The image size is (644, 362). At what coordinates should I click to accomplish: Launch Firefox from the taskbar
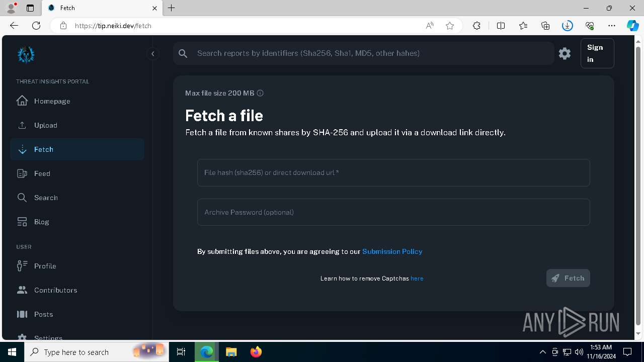(256, 352)
